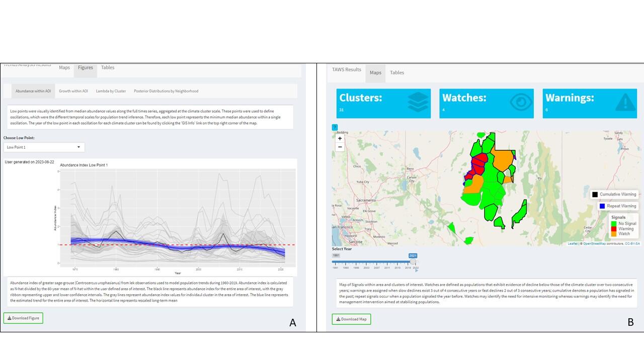Click the download icon inside Download Figure button

click(9, 318)
